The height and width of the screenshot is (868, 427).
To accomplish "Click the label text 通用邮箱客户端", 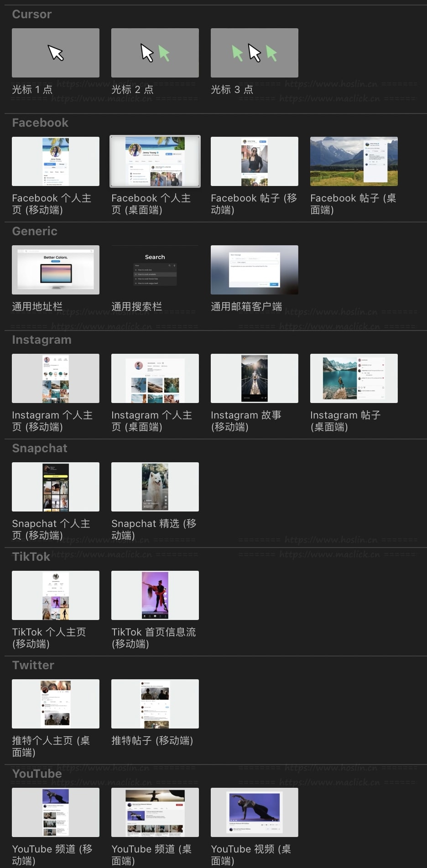I will pos(246,306).
